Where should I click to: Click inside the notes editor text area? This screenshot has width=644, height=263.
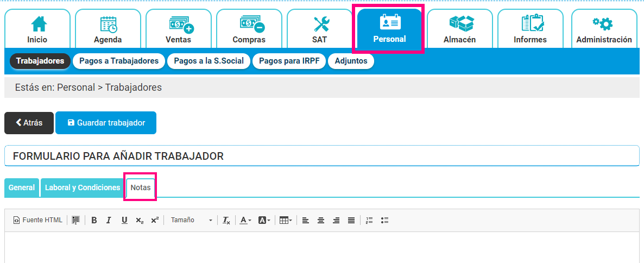(322, 247)
